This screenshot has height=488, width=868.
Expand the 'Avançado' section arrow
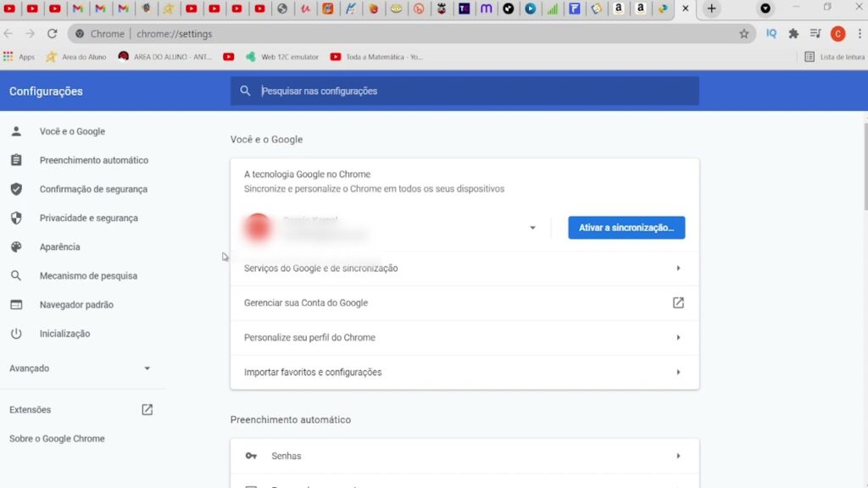[147, 368]
